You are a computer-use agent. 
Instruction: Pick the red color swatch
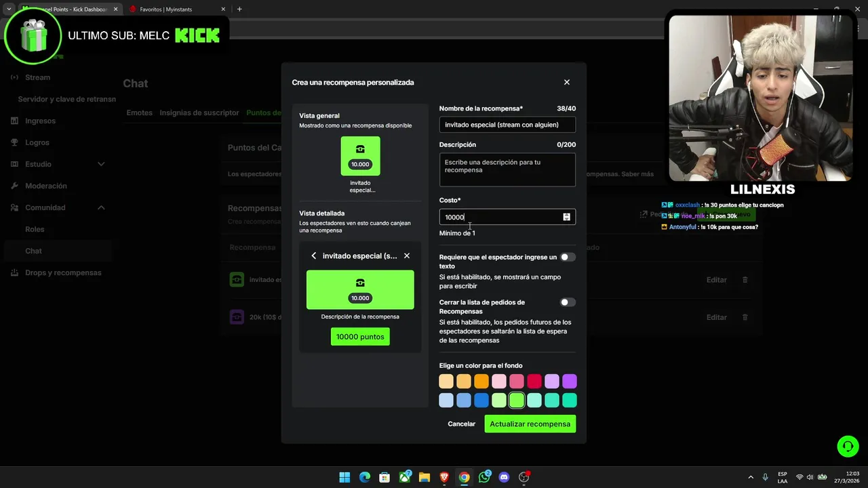click(534, 382)
